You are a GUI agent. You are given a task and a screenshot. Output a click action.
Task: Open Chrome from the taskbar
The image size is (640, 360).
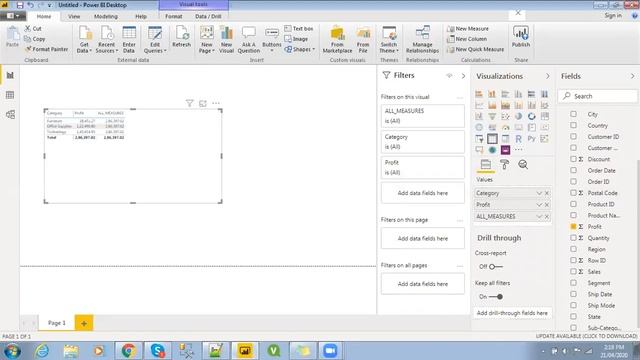pyautogui.click(x=129, y=351)
